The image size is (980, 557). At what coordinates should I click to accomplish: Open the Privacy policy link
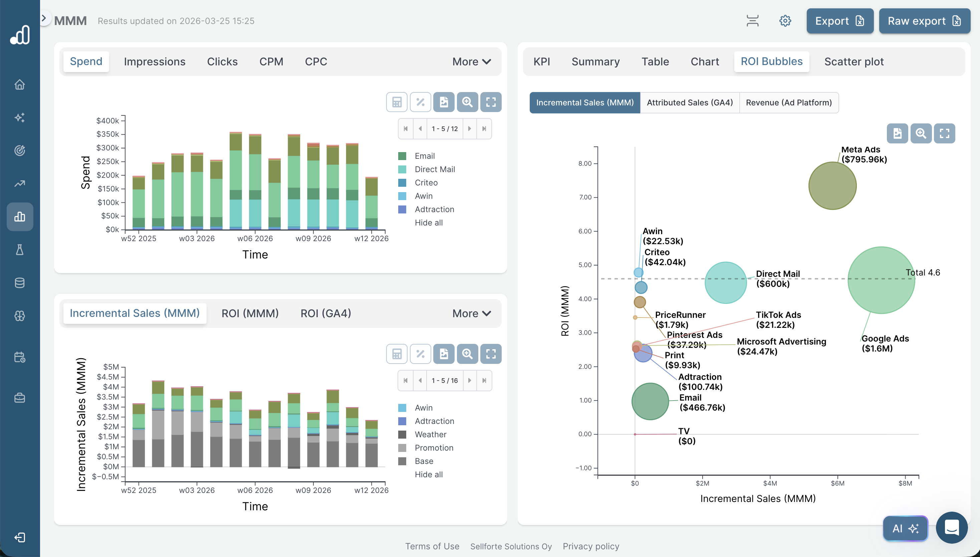pos(591,546)
